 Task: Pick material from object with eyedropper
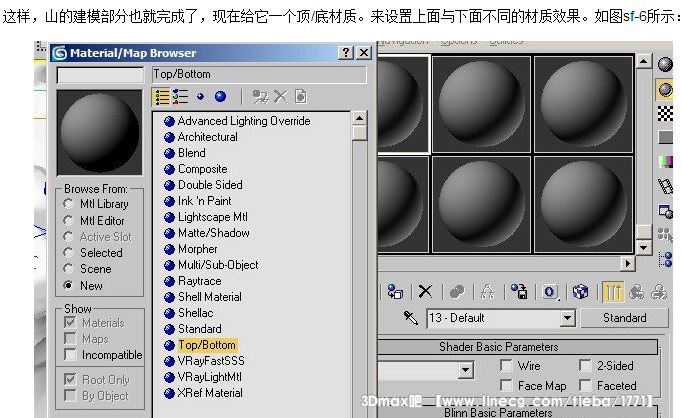pyautogui.click(x=410, y=318)
